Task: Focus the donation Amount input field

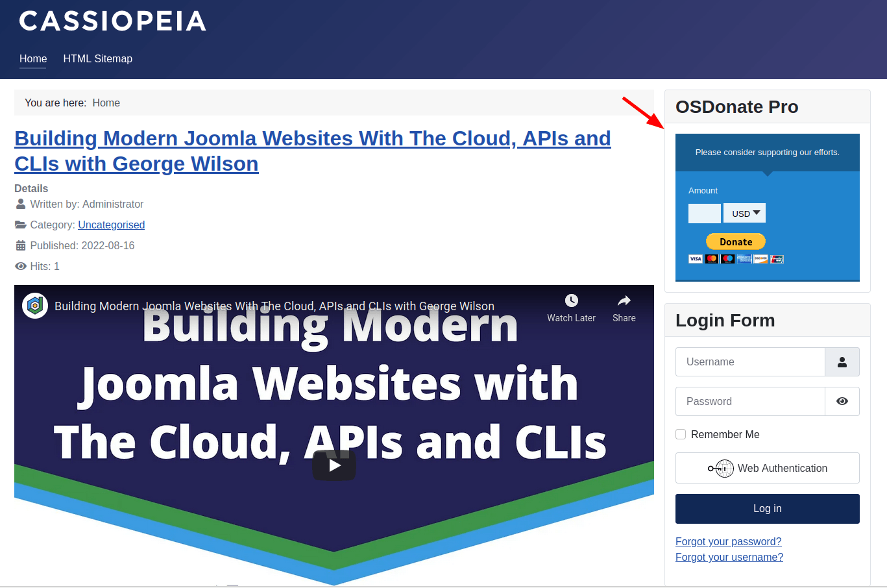Action: (x=705, y=213)
